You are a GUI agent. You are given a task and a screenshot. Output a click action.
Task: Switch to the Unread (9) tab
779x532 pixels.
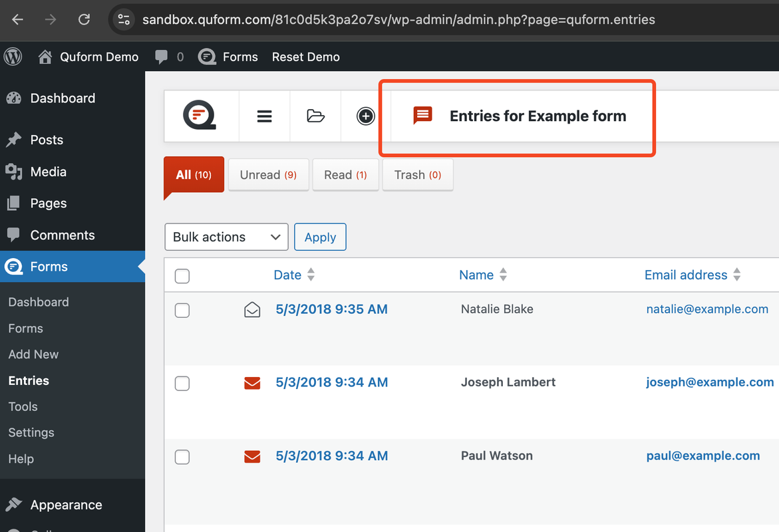268,174
